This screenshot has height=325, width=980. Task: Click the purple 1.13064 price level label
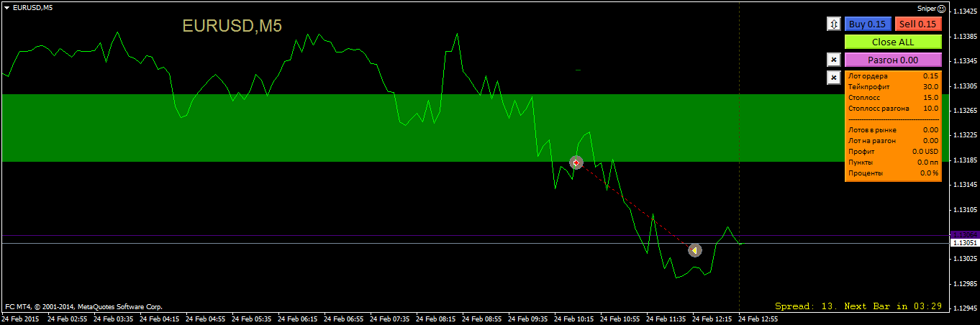964,234
